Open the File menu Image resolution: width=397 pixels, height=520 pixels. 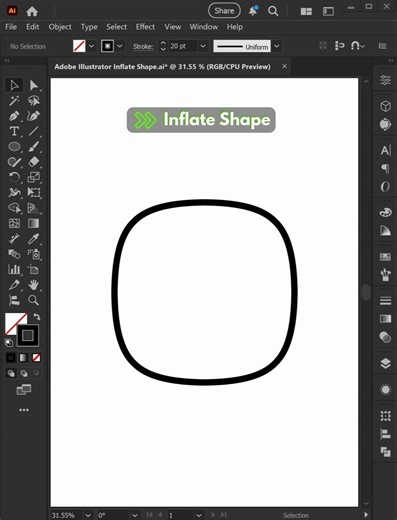(11, 27)
